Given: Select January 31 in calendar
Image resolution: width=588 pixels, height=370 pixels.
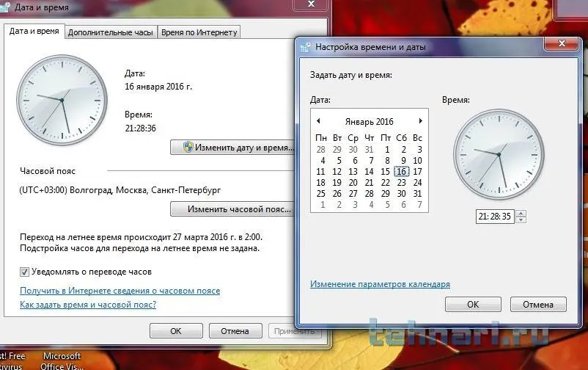Looking at the screenshot, I should [x=417, y=194].
